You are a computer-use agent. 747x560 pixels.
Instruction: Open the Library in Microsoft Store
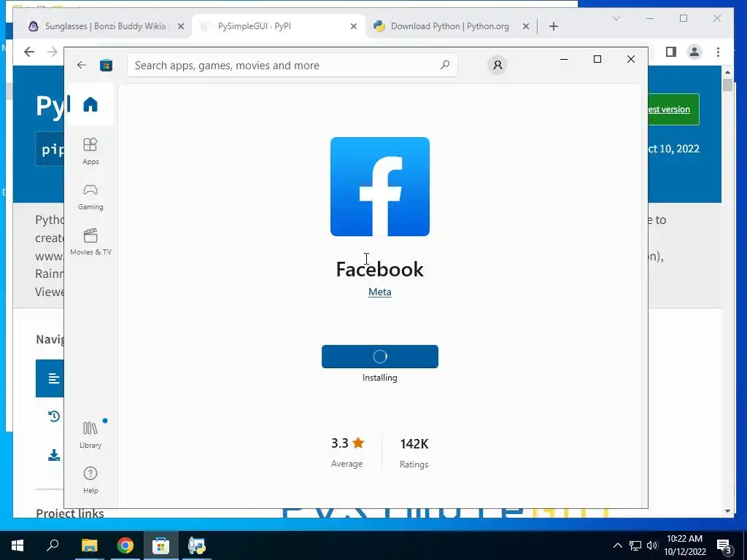click(90, 435)
